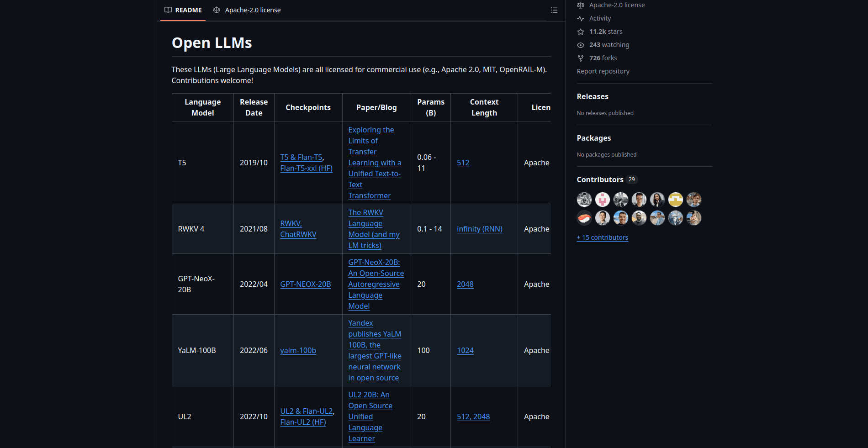Screen dimensions: 868x448
Task: Open the Activity link in the sidebar
Action: coord(600,18)
